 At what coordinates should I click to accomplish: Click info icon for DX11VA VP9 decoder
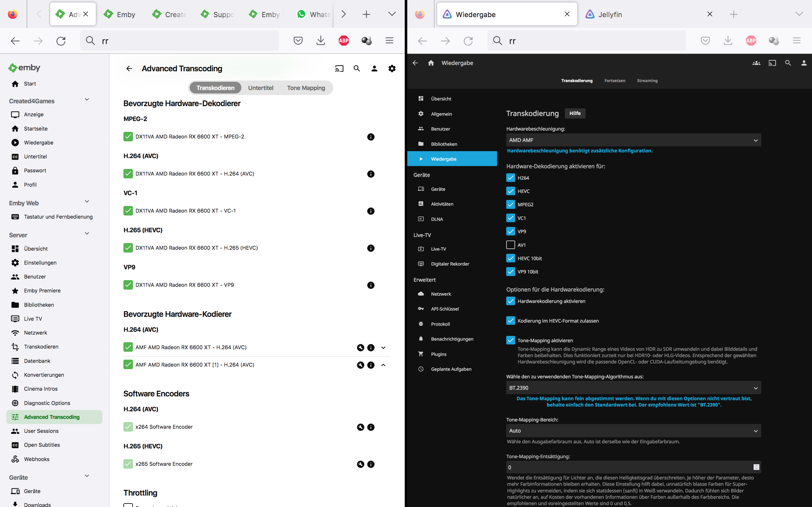pos(370,285)
